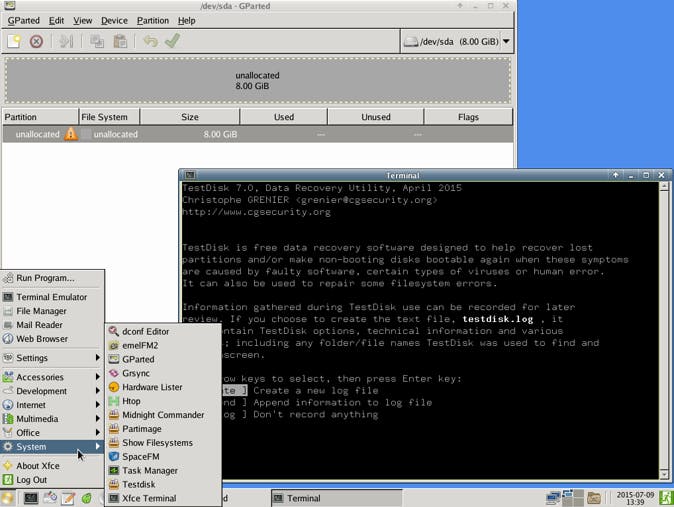Launch Htop from the System submenu
Screen dimensions: 674x507
click(163, 401)
